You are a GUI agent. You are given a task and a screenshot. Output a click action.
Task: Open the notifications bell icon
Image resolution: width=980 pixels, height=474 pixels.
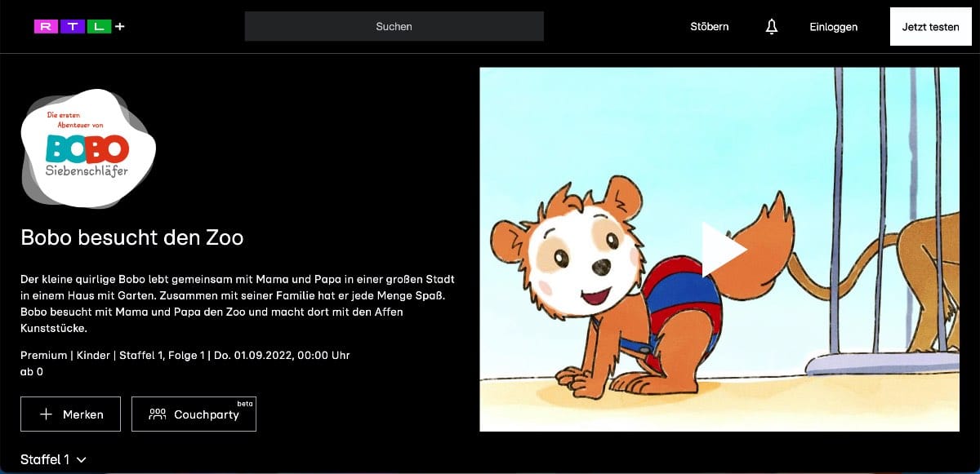pos(771,27)
